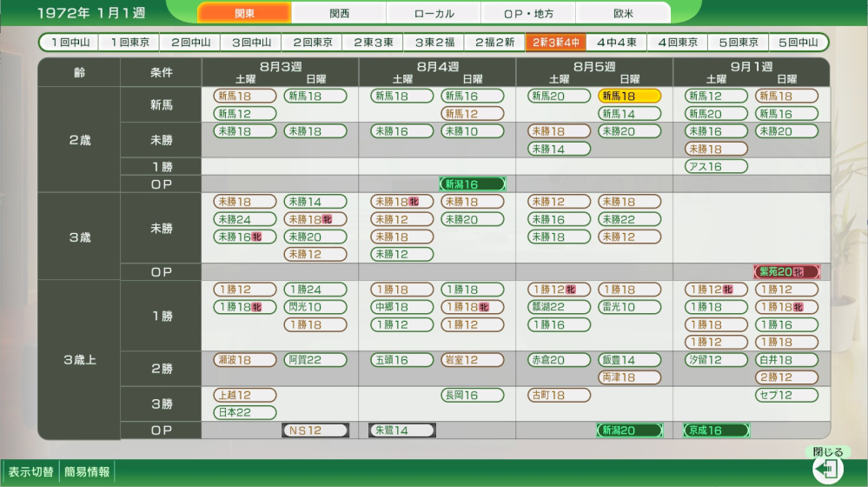The height and width of the screenshot is (487, 868).
Task: Open the ローカル region tab
Action: pyautogui.click(x=434, y=13)
